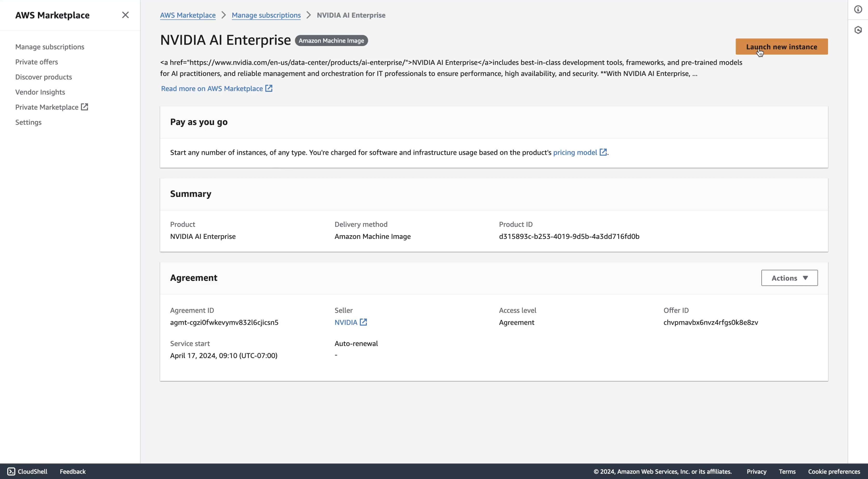Go to Manage subscriptions in sidebar

(50, 47)
